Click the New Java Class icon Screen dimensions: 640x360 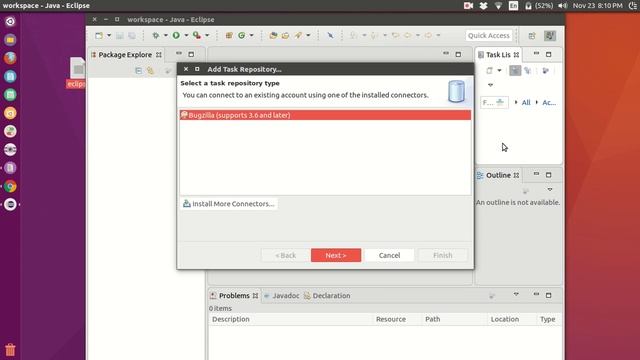point(242,36)
